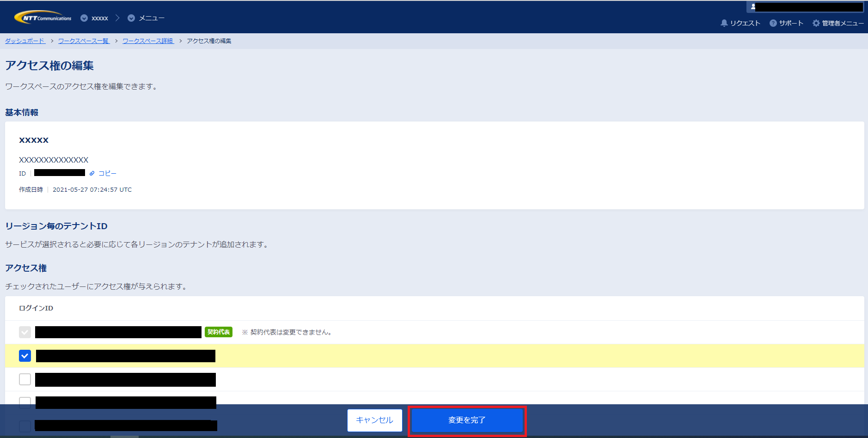The image size is (868, 438).
Task: Check the first unchecked user below highlighted row
Action: (x=25, y=379)
